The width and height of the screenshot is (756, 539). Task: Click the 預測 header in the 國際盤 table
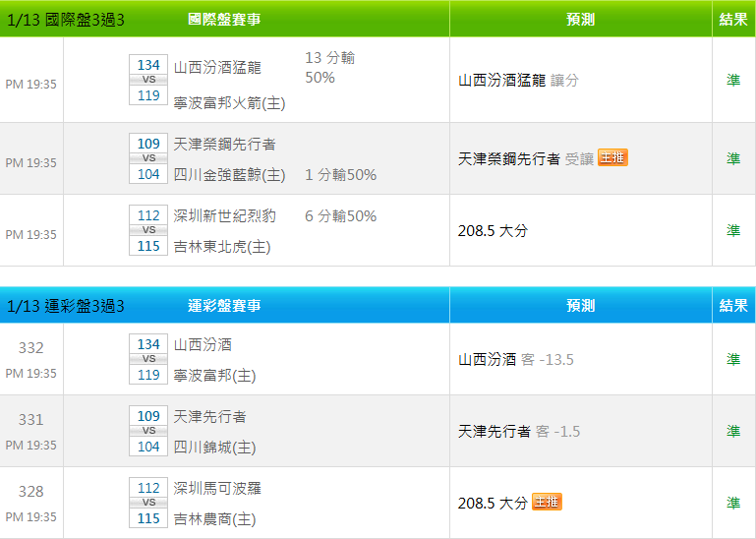point(580,20)
